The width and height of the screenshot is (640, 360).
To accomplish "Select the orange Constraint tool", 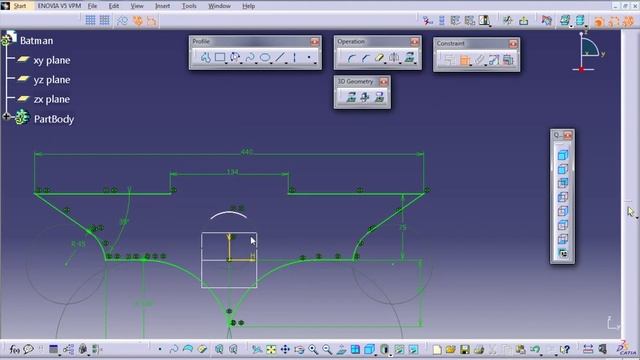I will pos(464,60).
